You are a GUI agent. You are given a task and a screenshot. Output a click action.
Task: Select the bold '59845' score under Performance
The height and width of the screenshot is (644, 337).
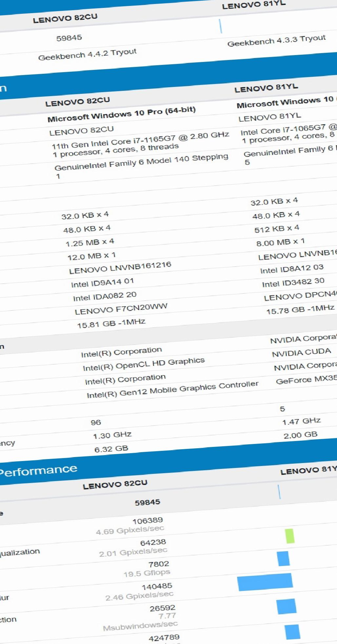point(148,502)
